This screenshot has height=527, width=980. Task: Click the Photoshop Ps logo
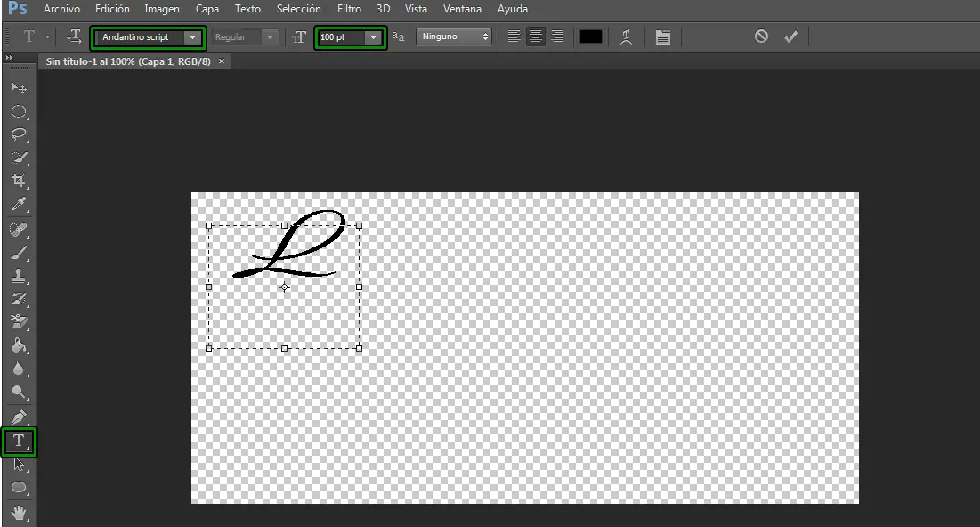point(18,9)
